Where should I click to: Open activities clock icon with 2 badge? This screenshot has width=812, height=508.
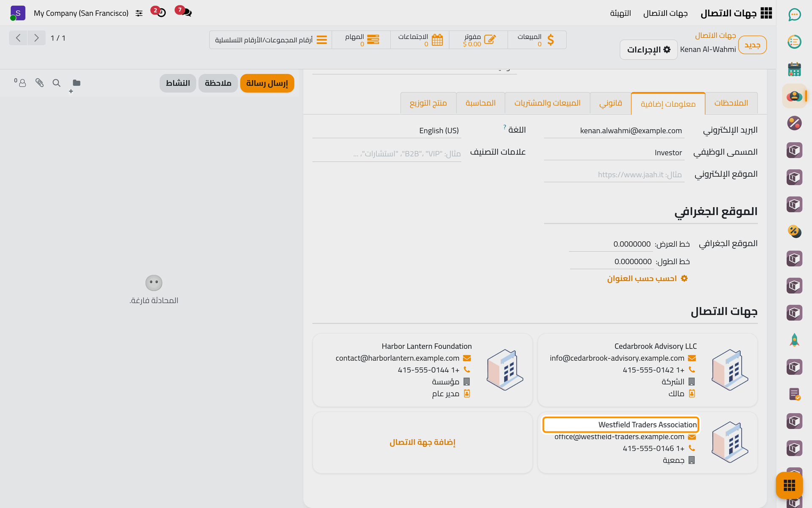click(x=159, y=11)
